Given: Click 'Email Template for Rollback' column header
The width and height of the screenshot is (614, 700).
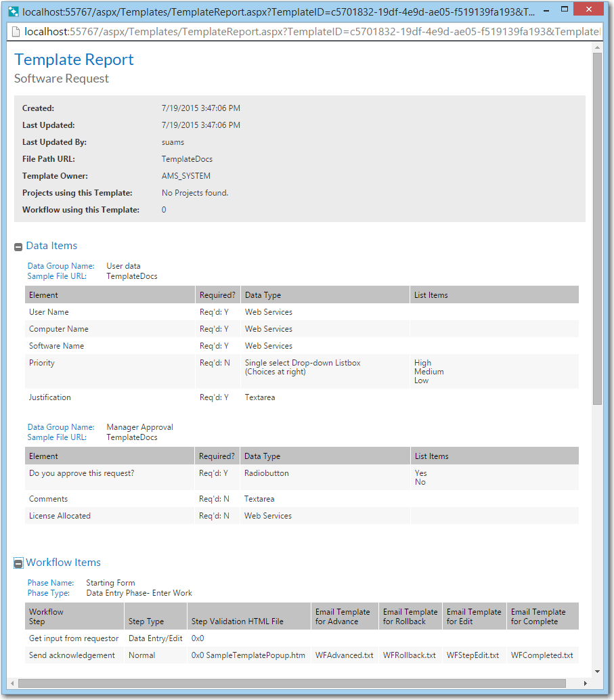Looking at the screenshot, I should (410, 617).
